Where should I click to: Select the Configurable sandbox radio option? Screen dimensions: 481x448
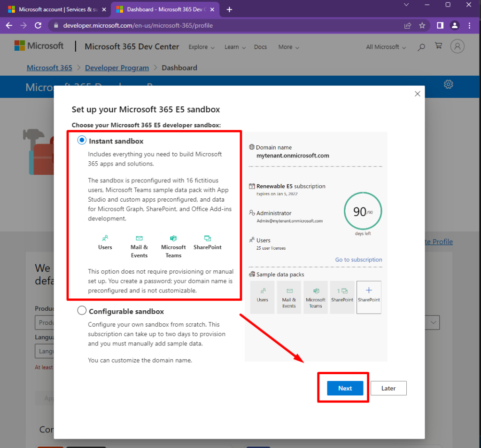click(82, 310)
